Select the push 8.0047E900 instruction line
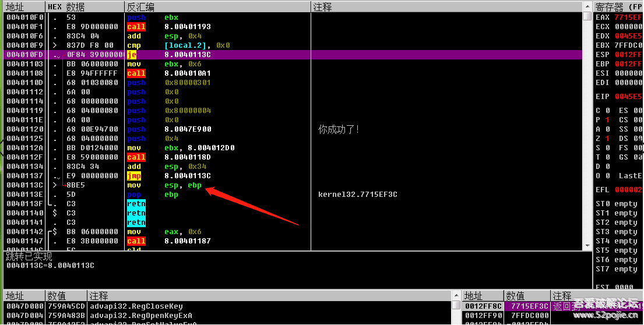This screenshot has height=325, width=644. tap(188, 129)
